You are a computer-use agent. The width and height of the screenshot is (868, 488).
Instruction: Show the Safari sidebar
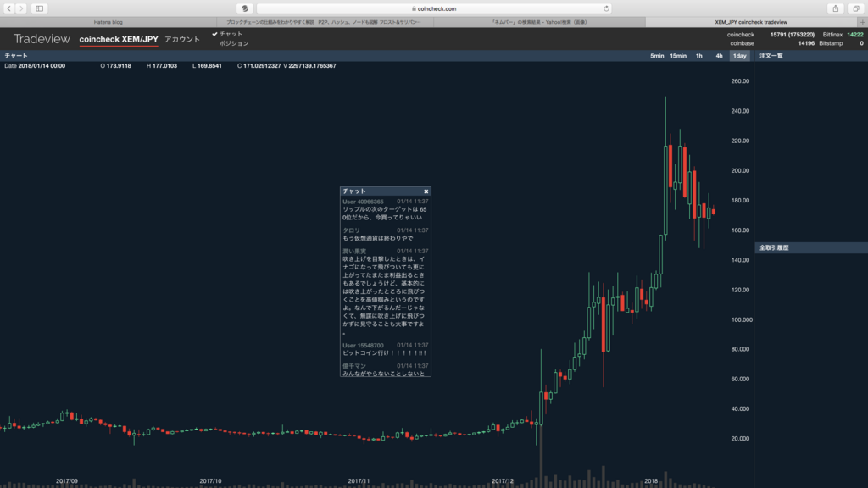[x=39, y=8]
